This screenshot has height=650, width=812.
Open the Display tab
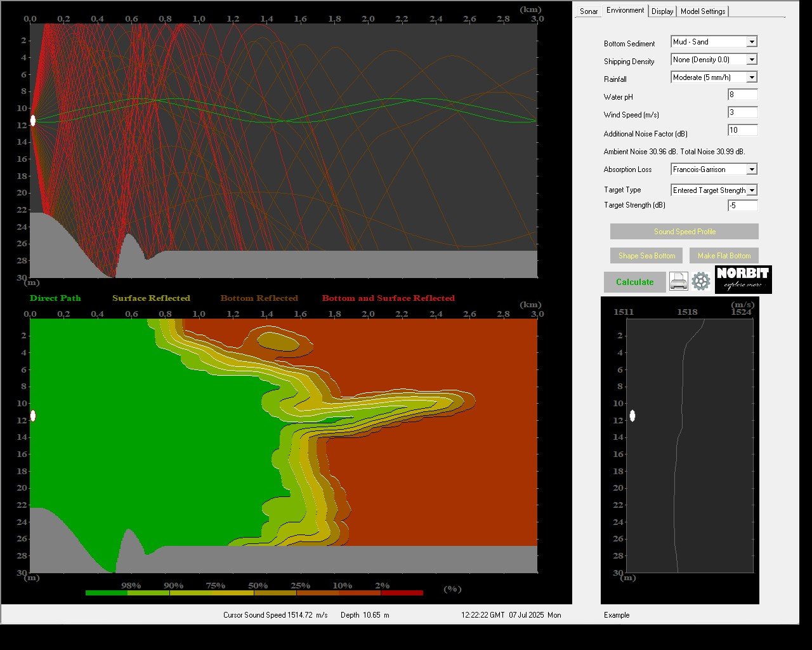coord(662,11)
